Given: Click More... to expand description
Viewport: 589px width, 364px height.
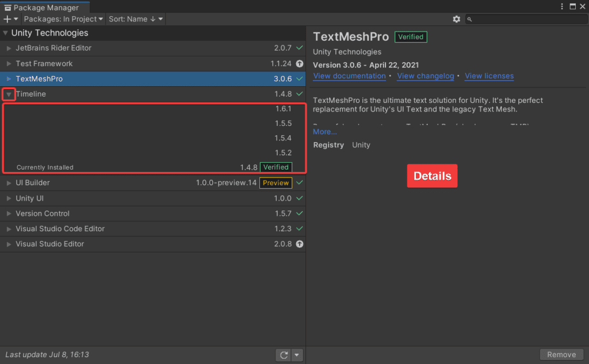Looking at the screenshot, I should pos(324,132).
